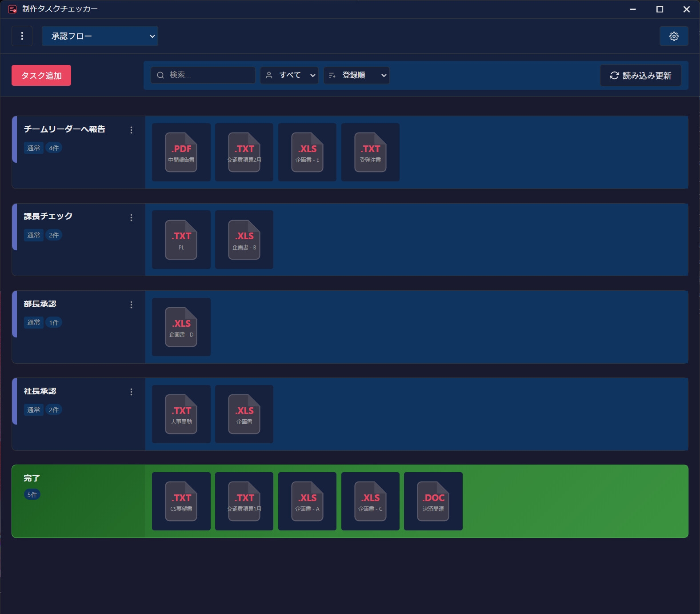Click the 決済関連 DOC file icon
Viewport: 700px width, 614px height.
tap(433, 501)
